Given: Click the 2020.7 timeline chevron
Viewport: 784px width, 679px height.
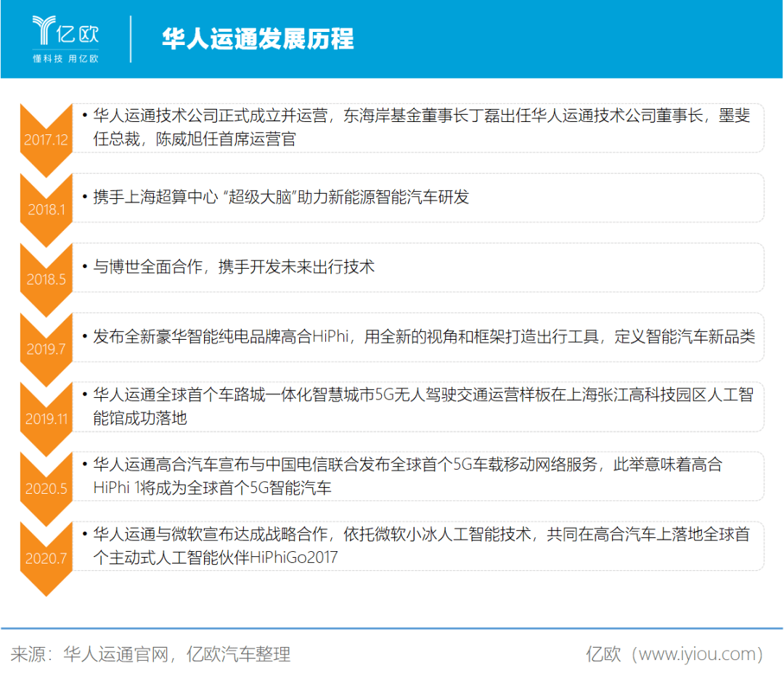Looking at the screenshot, I should click(46, 558).
